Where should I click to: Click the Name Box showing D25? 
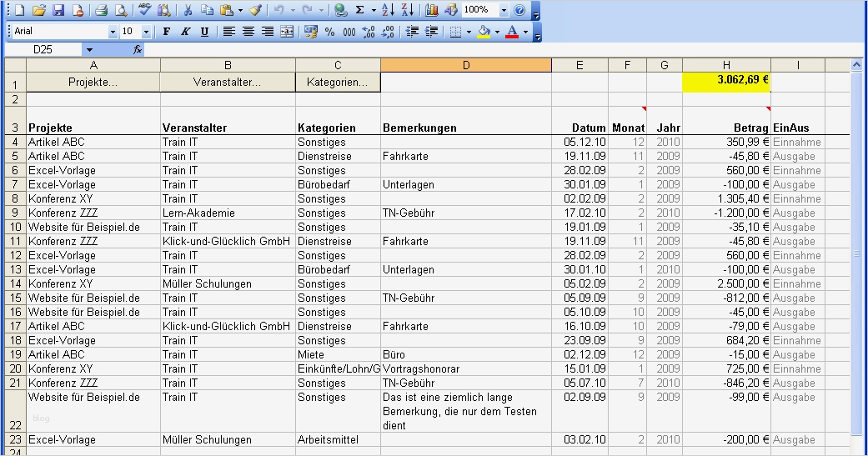click(x=43, y=50)
